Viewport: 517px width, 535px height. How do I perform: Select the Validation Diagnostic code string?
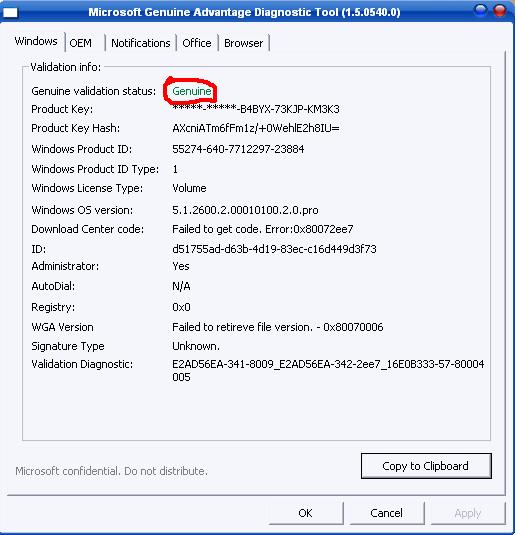[328, 371]
